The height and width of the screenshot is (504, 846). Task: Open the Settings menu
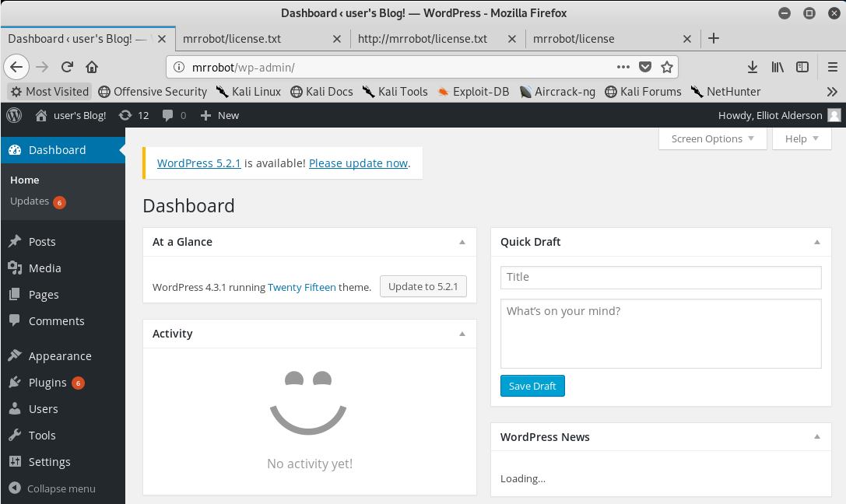62,461
